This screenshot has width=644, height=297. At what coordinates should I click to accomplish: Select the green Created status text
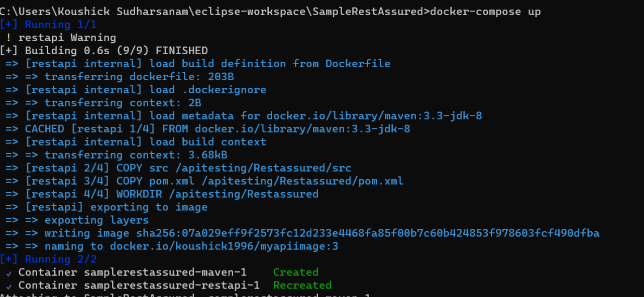pos(295,272)
